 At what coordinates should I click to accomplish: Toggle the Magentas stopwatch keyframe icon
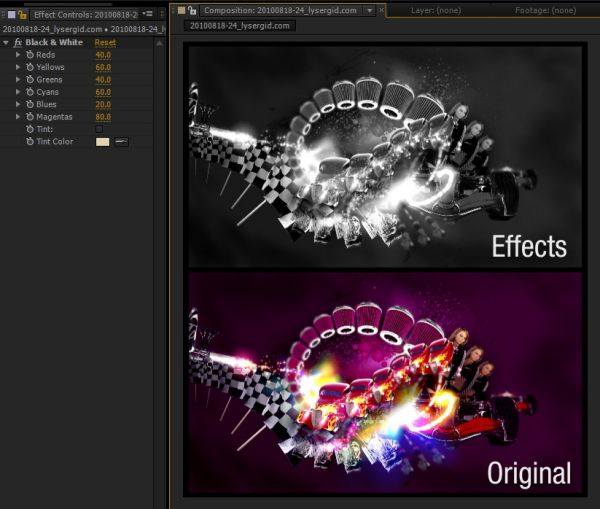click(x=30, y=117)
